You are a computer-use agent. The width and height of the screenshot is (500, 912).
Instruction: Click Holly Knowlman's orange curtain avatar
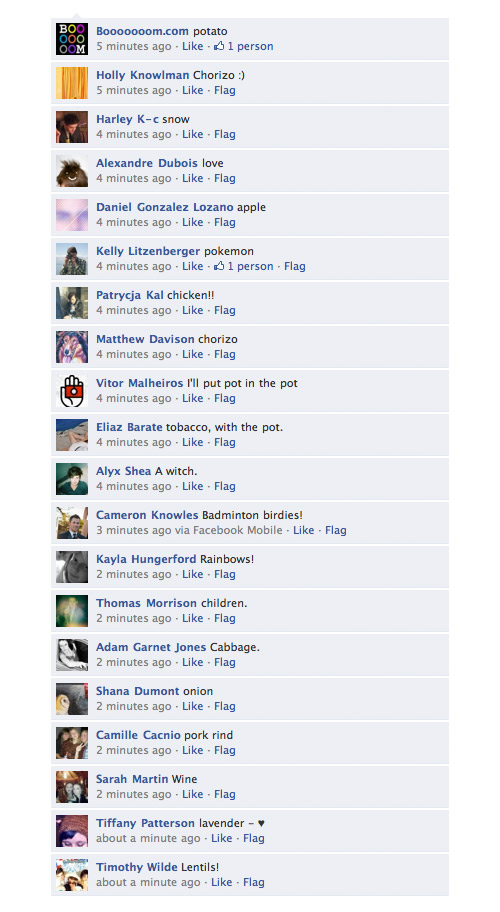tap(72, 83)
